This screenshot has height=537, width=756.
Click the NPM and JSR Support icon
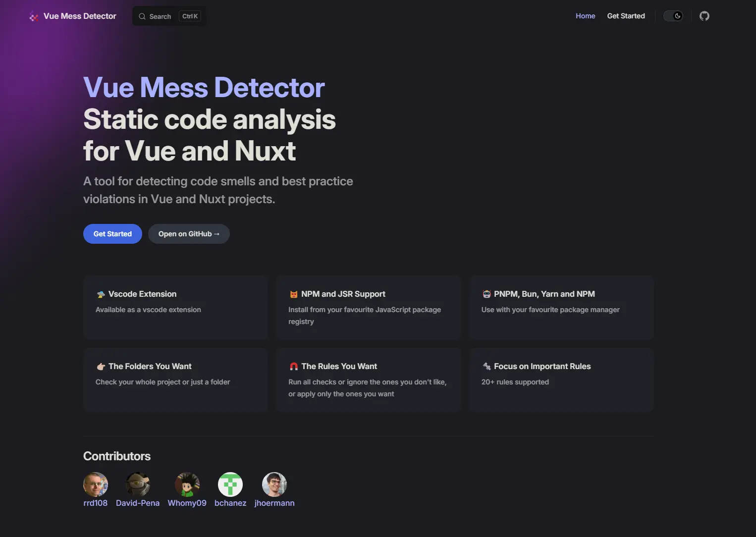click(294, 294)
